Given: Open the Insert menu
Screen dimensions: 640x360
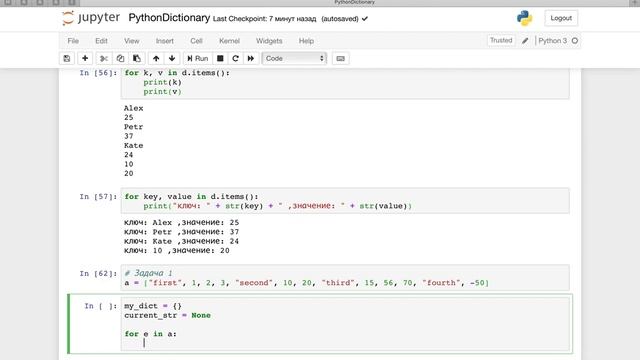Looking at the screenshot, I should click(164, 41).
